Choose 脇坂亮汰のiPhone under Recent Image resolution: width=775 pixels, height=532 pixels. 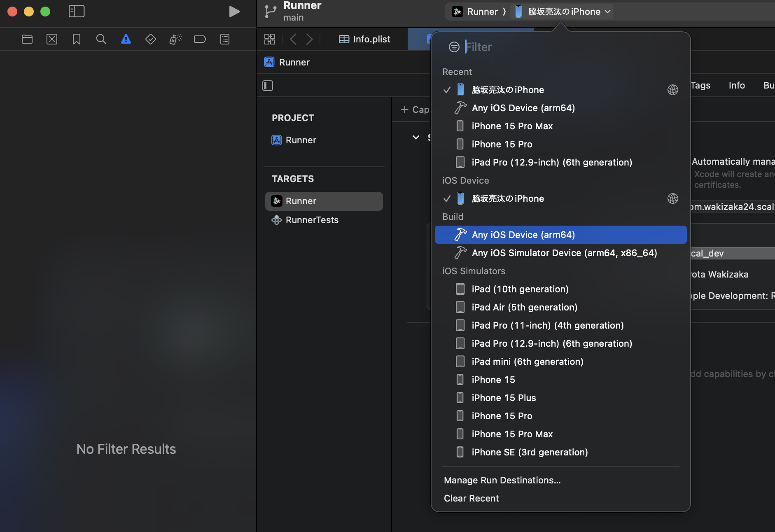click(x=560, y=90)
